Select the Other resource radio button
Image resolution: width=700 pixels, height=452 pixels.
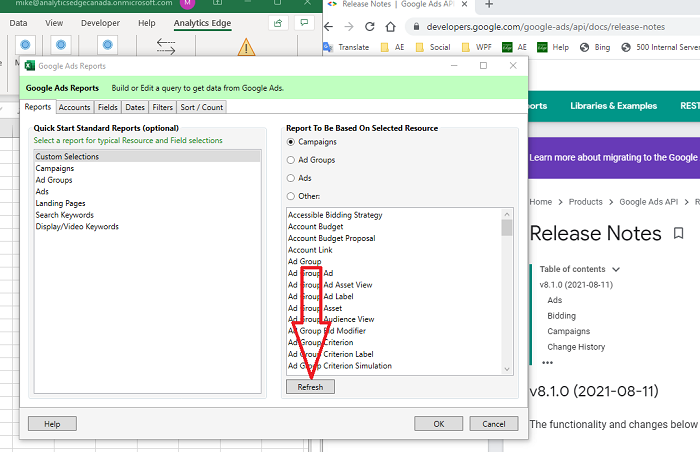291,196
